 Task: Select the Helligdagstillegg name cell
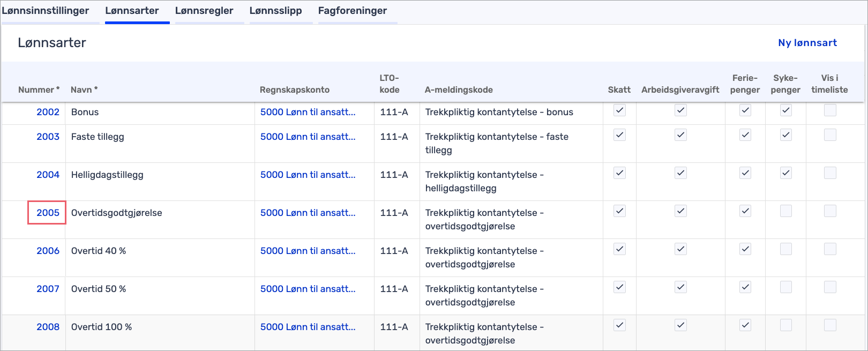click(160, 181)
